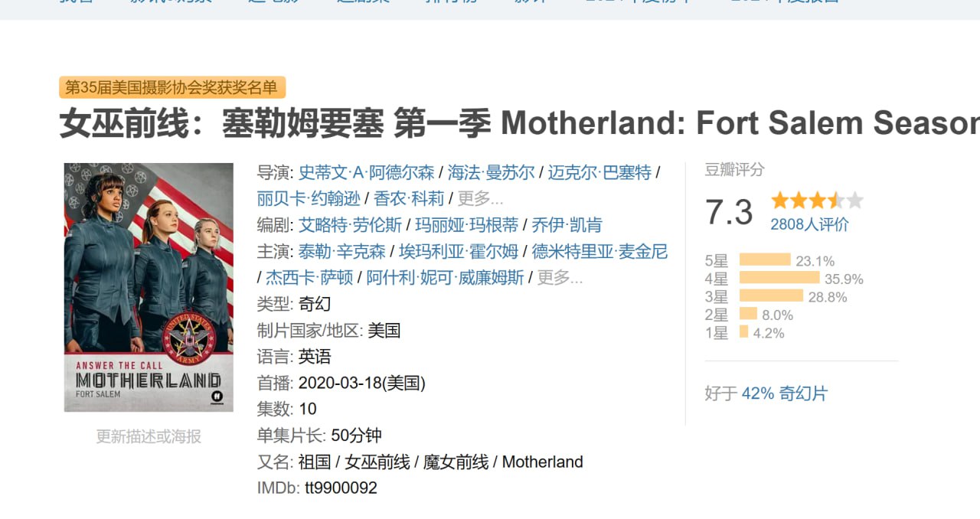The width and height of the screenshot is (980, 519).
Task: Open actor 杰西卡·萨顿's page
Action: click(309, 277)
